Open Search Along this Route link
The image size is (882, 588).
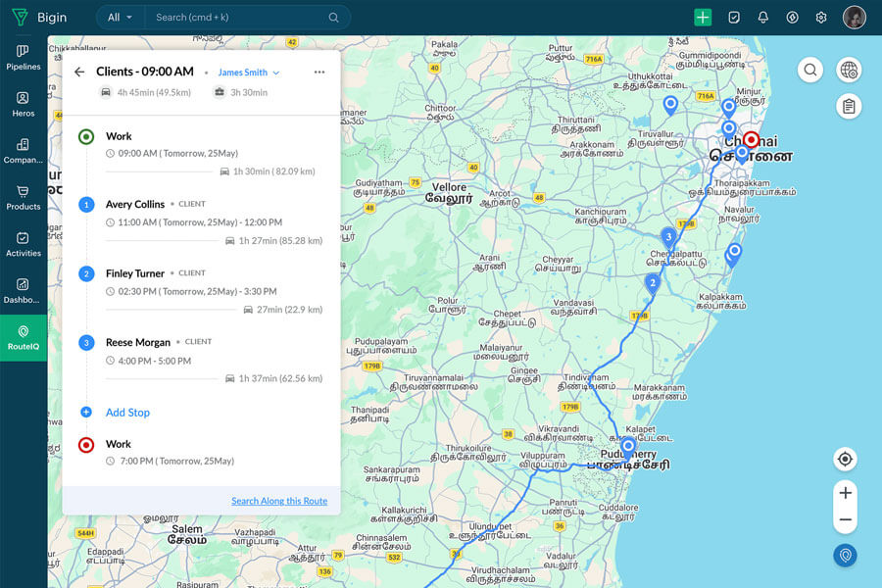tap(279, 501)
